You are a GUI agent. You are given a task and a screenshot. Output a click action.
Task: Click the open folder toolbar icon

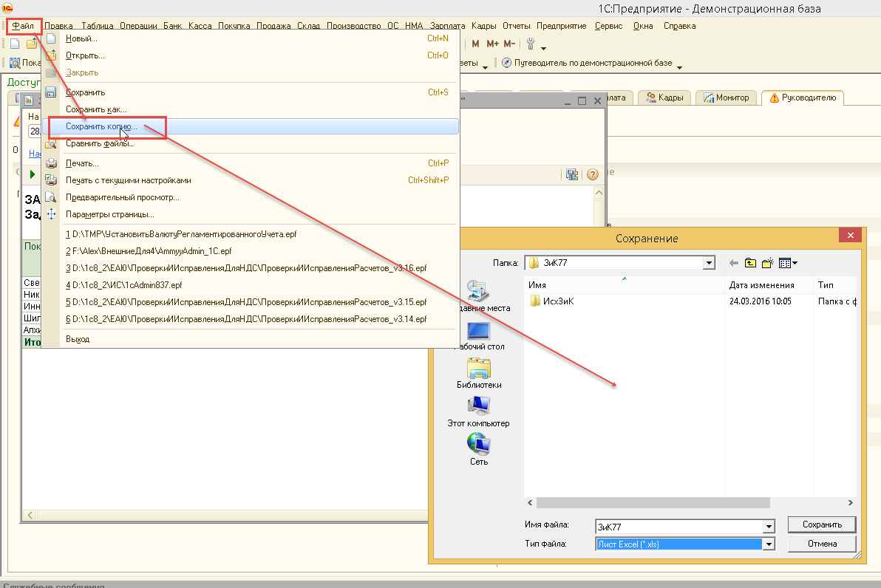[x=32, y=44]
